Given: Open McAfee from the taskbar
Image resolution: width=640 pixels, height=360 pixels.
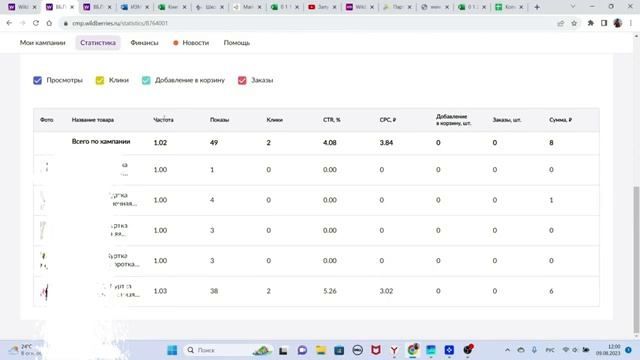Looking at the screenshot, I should (x=376, y=350).
